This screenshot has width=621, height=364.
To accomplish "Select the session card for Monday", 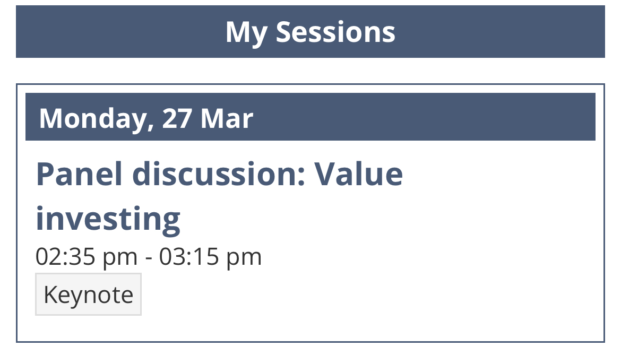I will [x=310, y=213].
